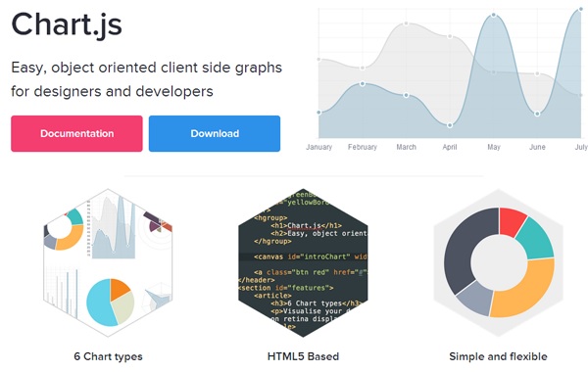
Task: Click the HTML5 Based caption
Action: click(x=303, y=356)
